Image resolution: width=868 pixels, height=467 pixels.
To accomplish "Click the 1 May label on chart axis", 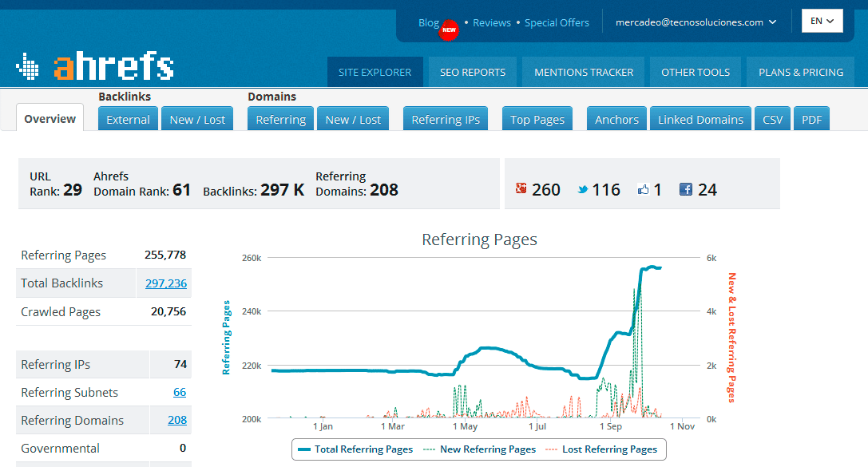I will [465, 426].
